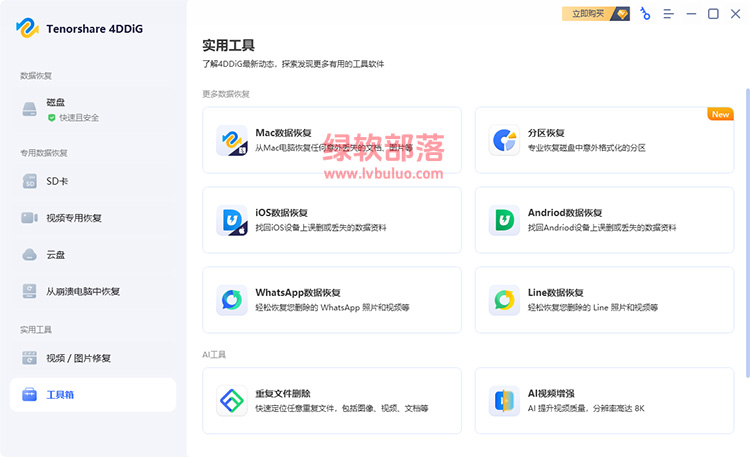Open 视频 / 图片修复 tool
750x457 pixels.
pos(93,358)
